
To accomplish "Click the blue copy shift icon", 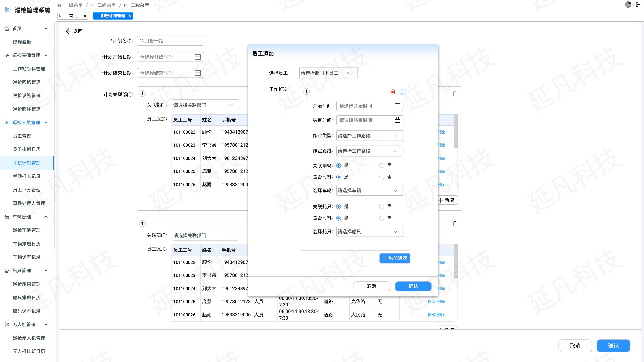I will [x=403, y=91].
